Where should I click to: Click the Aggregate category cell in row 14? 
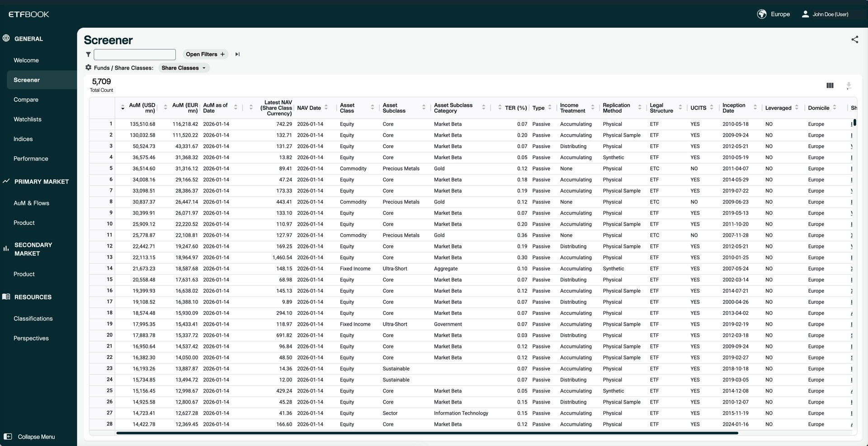pyautogui.click(x=446, y=269)
